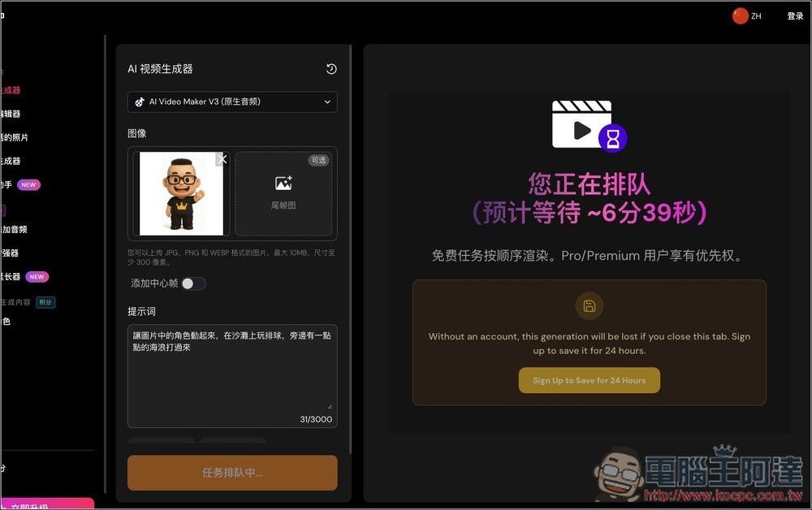Open the generation history clock icon

[331, 69]
